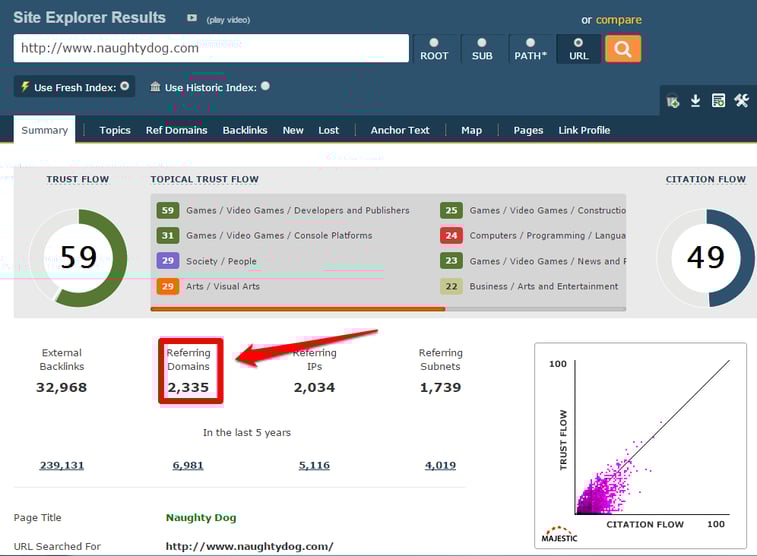757x556 pixels.
Task: Click the URL input field
Action: pyautogui.click(x=211, y=48)
